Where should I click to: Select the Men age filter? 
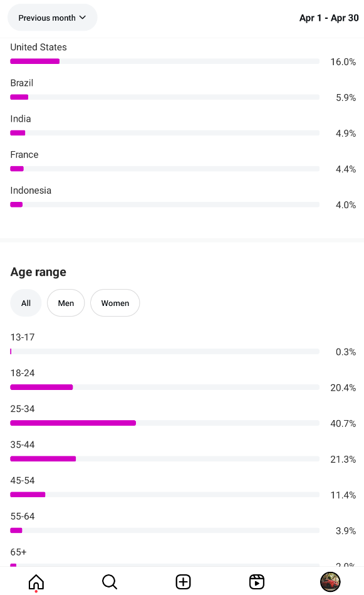[66, 303]
